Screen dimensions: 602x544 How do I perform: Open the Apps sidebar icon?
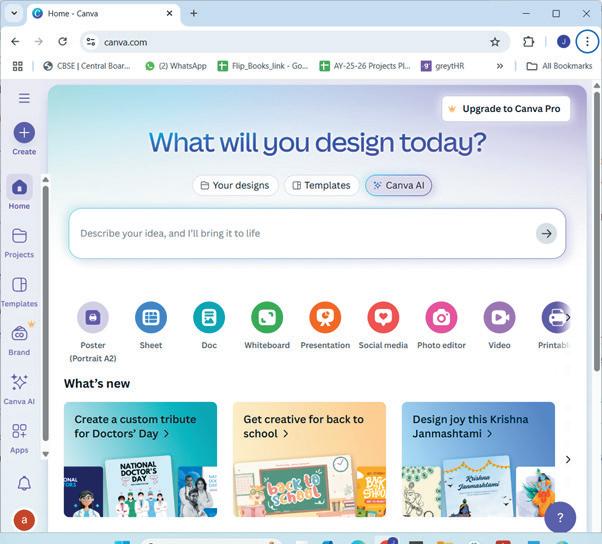click(19, 438)
